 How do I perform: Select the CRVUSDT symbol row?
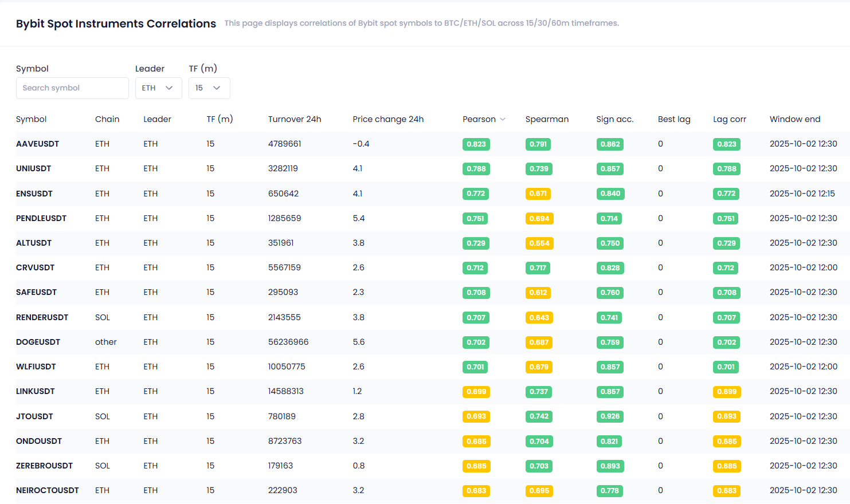433,267
